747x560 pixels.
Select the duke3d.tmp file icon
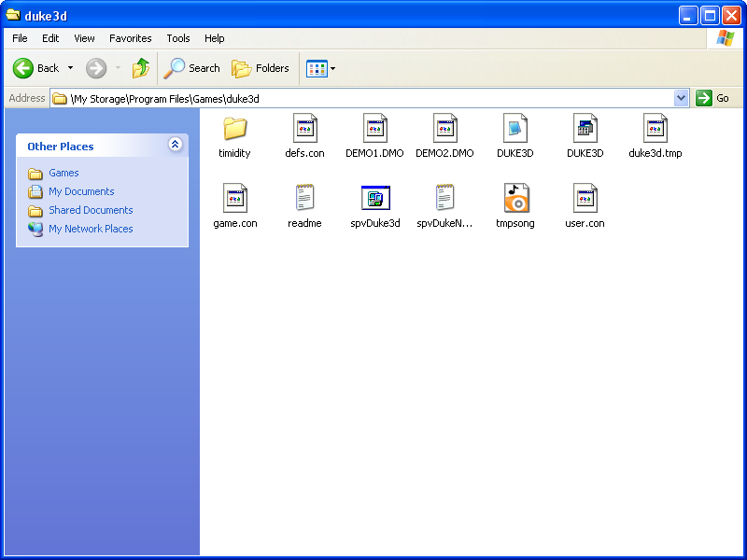(655, 128)
